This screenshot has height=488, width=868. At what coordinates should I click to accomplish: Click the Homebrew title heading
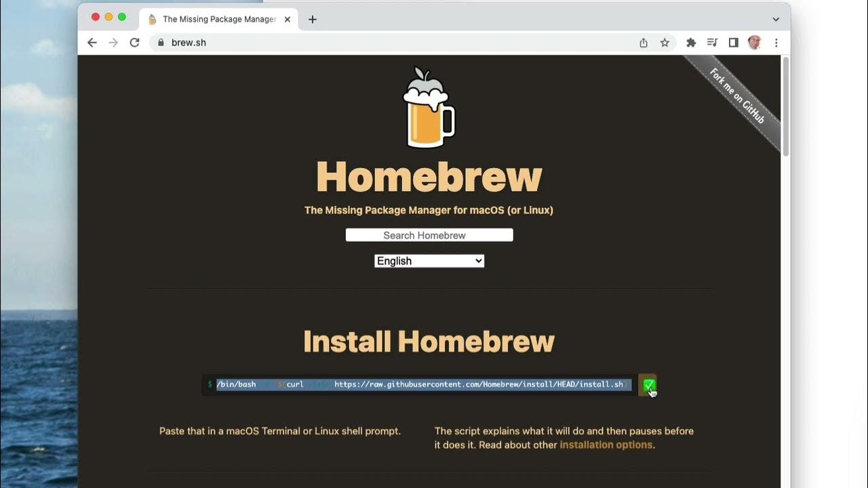[429, 176]
